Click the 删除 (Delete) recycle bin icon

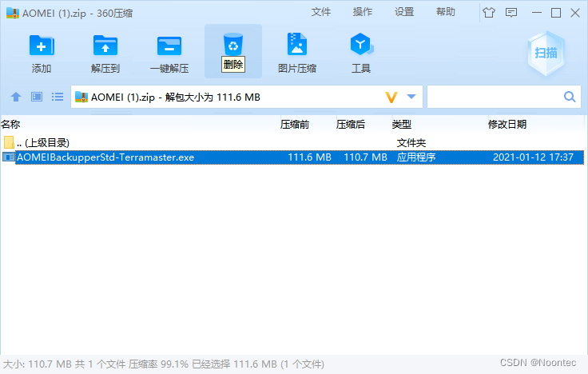tap(232, 44)
